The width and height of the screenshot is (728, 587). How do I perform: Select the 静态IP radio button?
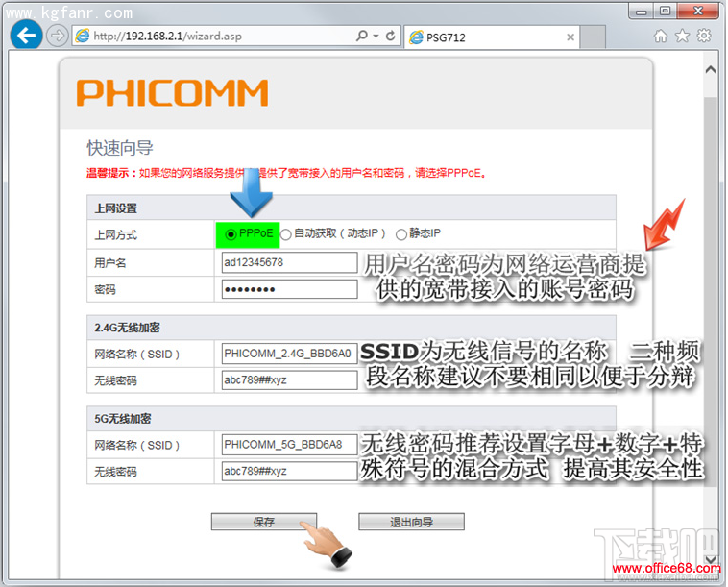pos(401,234)
